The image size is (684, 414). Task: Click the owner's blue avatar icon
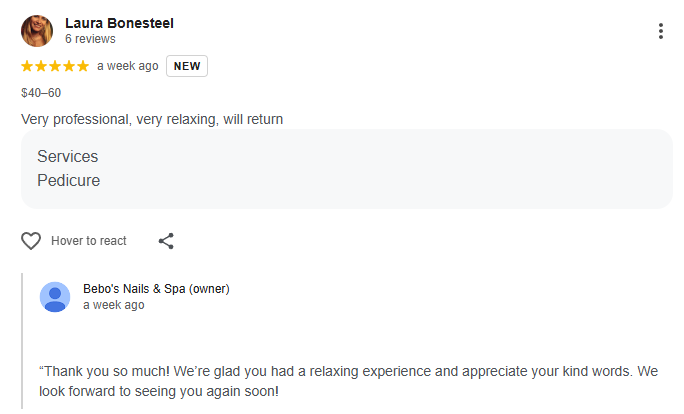tap(55, 297)
